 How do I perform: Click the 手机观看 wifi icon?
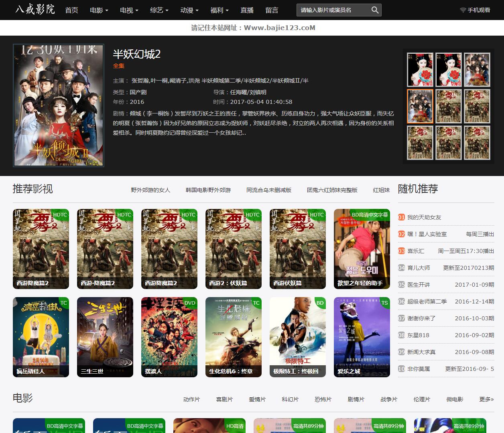point(463,10)
